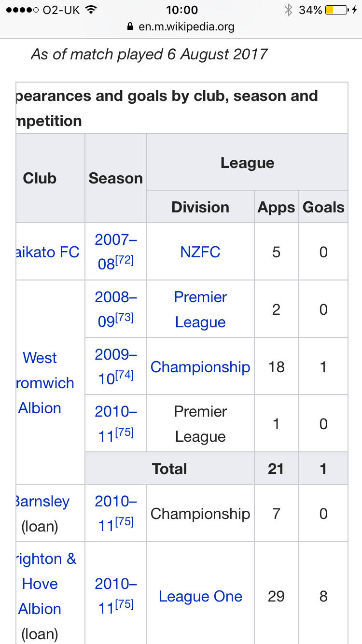Open the Waikato FC club link
Screen dimensions: 362x644
(48, 252)
